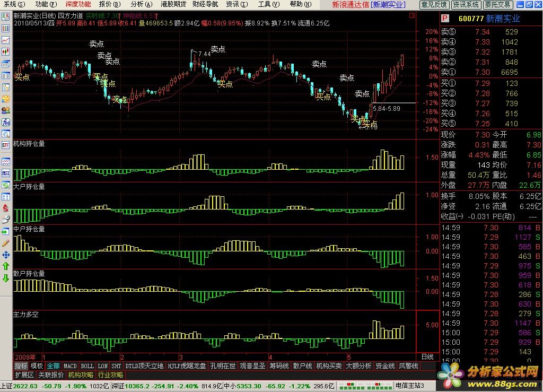The width and height of the screenshot is (543, 392).
Task: Click the red dollar sign icon
Action: [5, 208]
